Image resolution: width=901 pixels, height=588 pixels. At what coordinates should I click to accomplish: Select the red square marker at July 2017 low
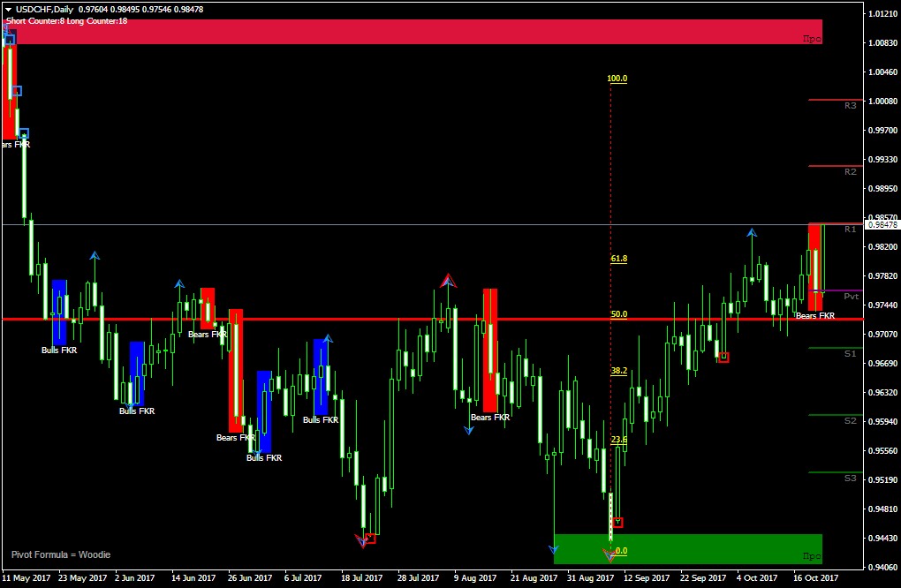(371, 539)
